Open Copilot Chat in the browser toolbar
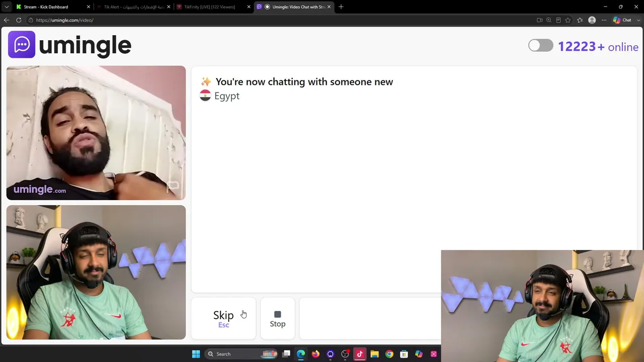The image size is (644, 362). [622, 20]
